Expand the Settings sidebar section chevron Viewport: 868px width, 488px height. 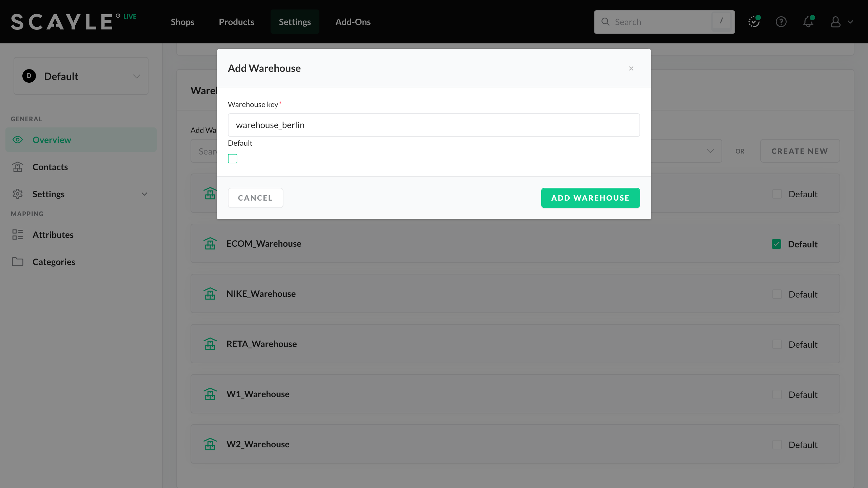(x=144, y=194)
